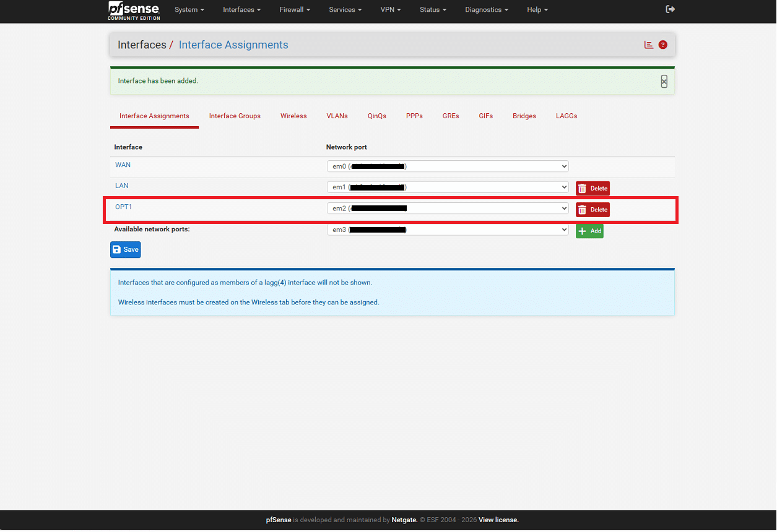Image resolution: width=777 pixels, height=532 pixels.
Task: Delete the LAN interface
Action: click(x=593, y=188)
